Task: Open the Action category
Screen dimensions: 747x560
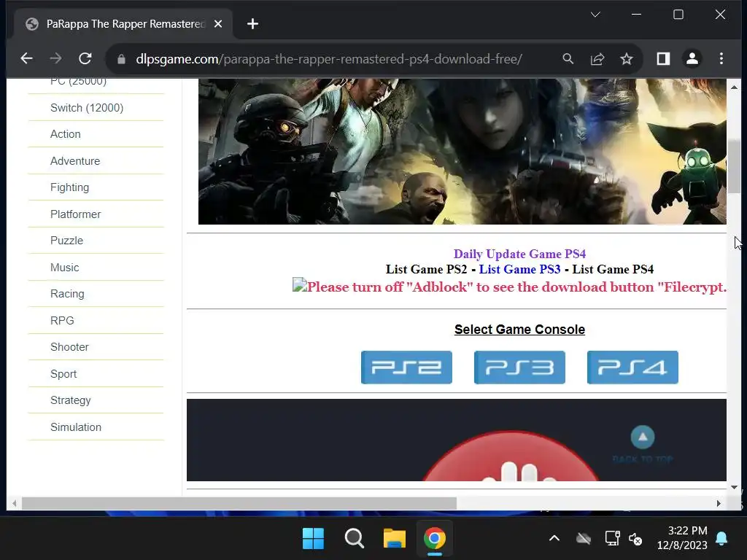Action: (65, 134)
